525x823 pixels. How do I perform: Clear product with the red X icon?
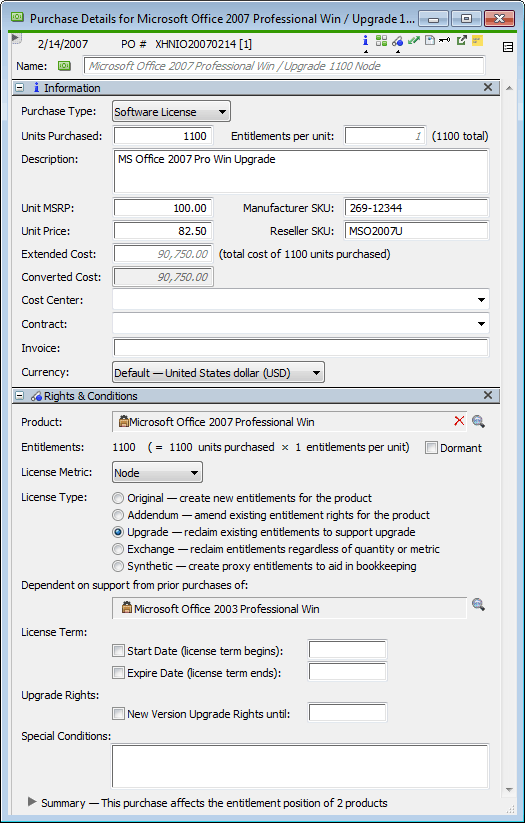[x=459, y=421]
